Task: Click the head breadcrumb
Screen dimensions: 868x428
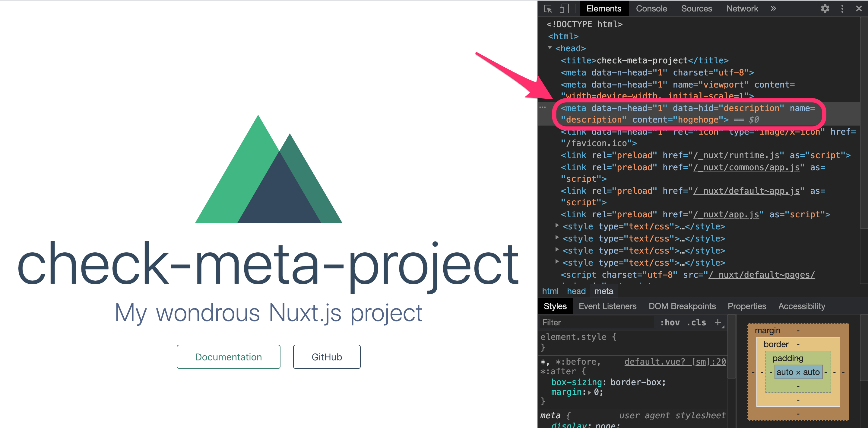Action: click(x=576, y=291)
